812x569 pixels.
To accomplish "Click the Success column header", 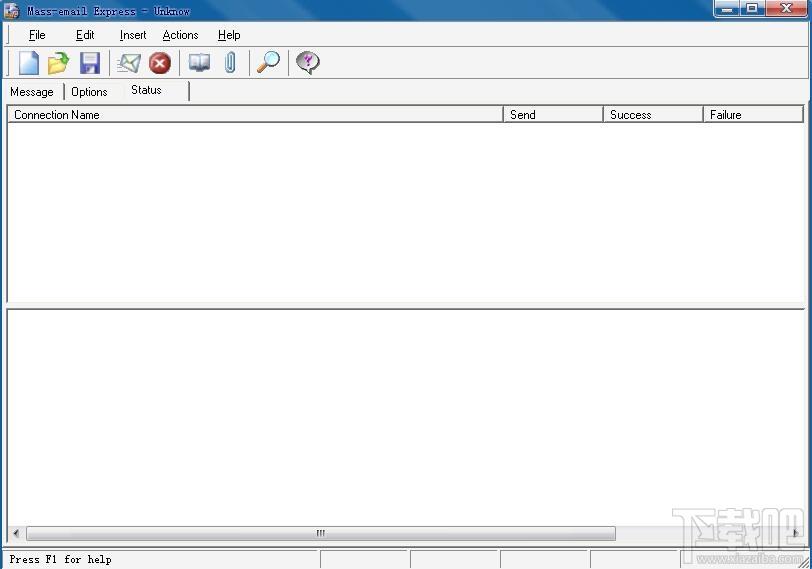I will [653, 114].
